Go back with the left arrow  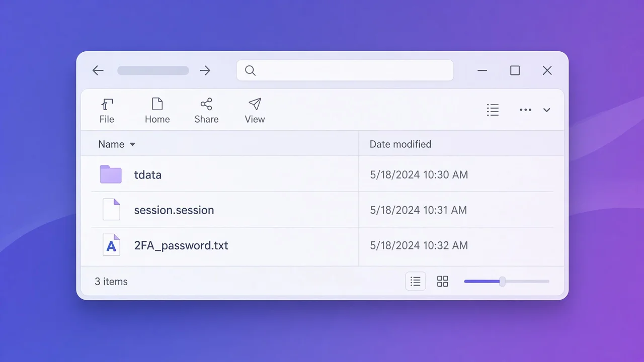[x=98, y=70]
